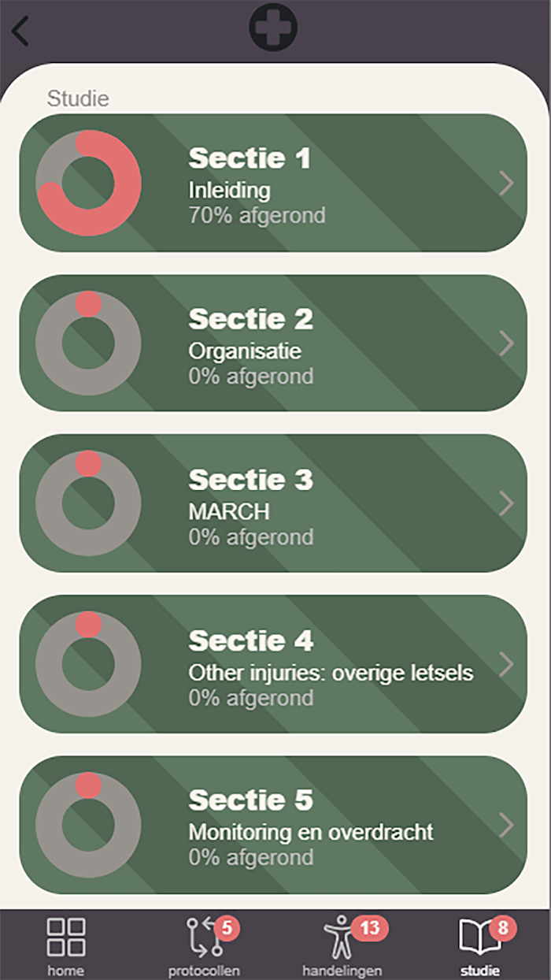Screen dimensions: 551x980
Task: Click Monitoring en overdracht text
Action: 311,832
